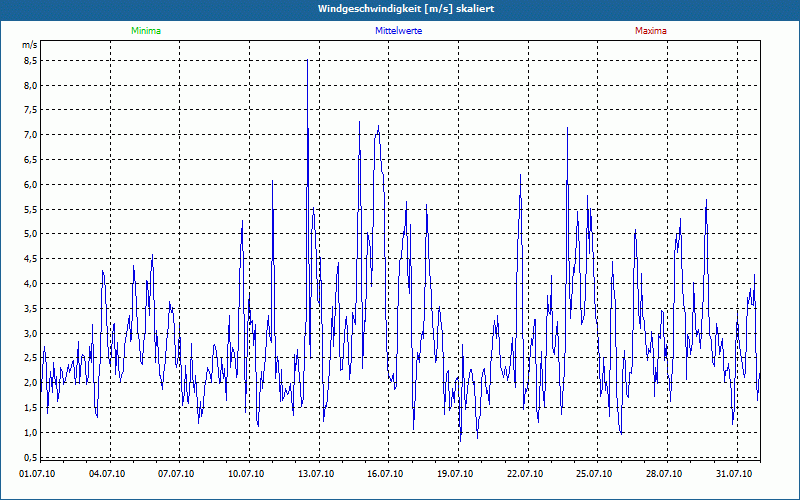The width and height of the screenshot is (800, 500).
Task: Click the 07.07.10 date label
Action: coord(176,474)
